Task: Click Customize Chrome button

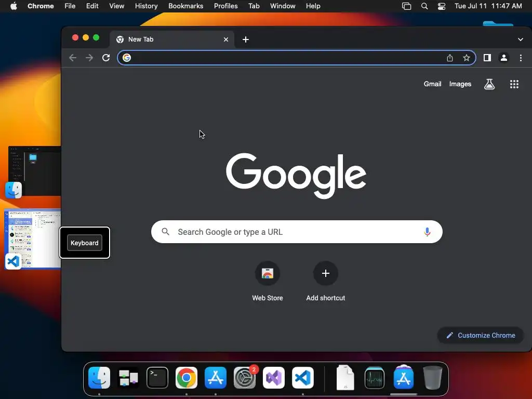Action: (481, 335)
